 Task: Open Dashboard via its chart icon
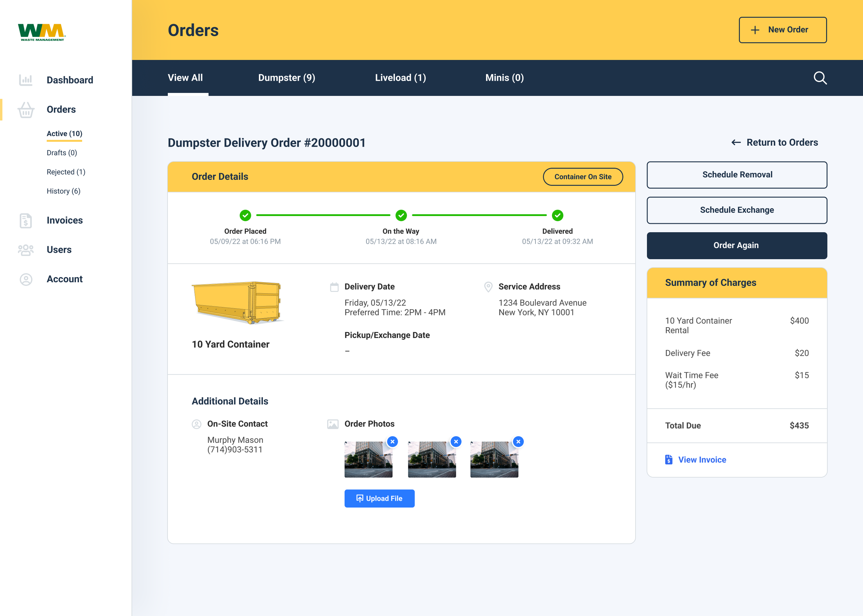click(26, 80)
